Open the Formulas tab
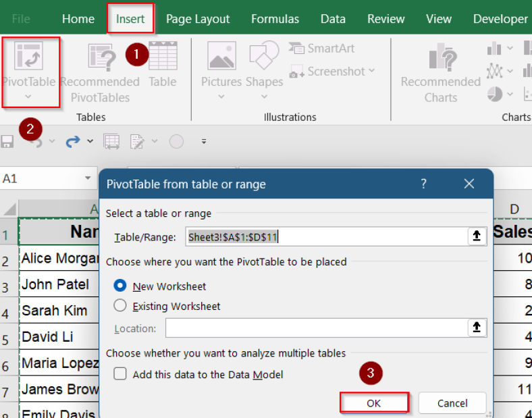This screenshot has width=532, height=418. (x=275, y=19)
